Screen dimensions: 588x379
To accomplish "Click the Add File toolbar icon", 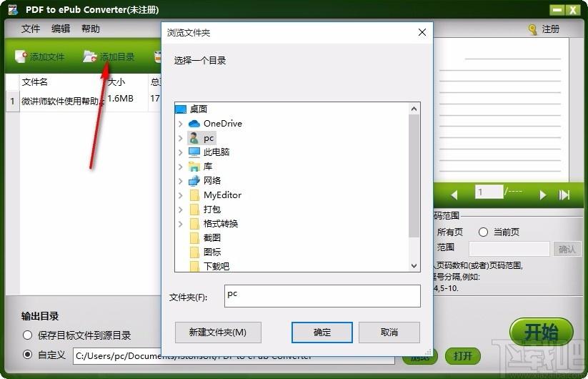I will tap(21, 56).
